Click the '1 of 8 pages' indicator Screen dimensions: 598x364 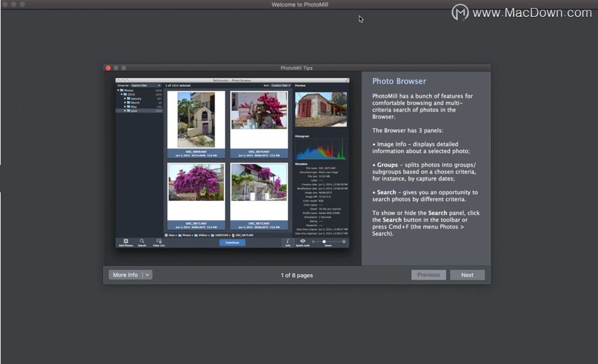297,275
